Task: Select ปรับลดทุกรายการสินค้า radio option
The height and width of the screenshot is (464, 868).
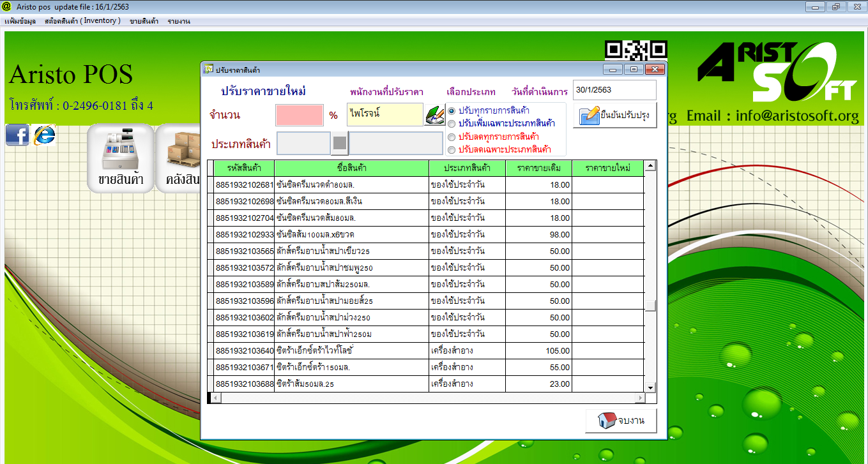Action: pyautogui.click(x=452, y=137)
